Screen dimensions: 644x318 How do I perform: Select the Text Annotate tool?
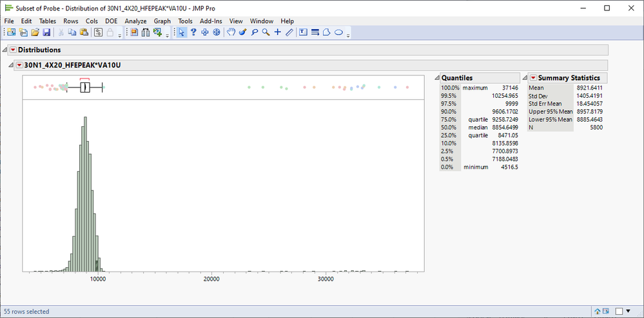(303, 32)
